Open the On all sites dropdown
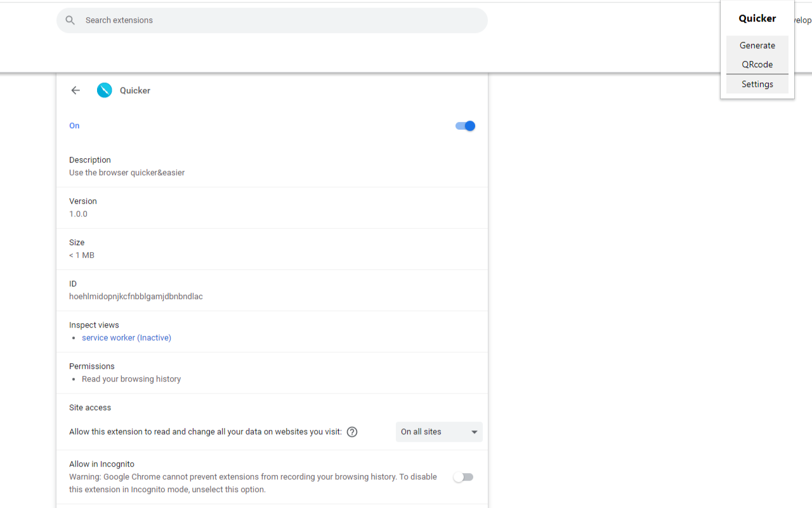Image resolution: width=812 pixels, height=508 pixels. 439,432
